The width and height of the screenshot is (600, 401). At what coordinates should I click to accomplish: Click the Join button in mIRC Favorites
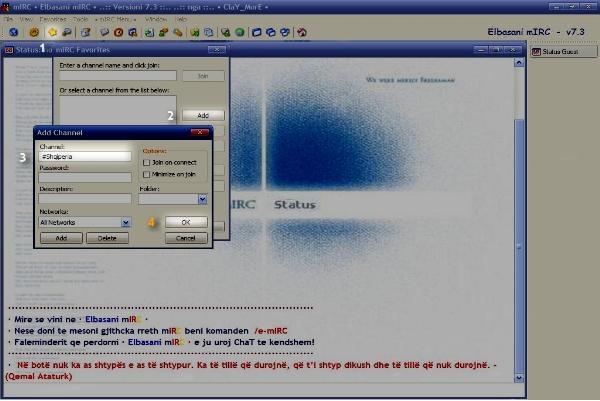click(x=203, y=76)
